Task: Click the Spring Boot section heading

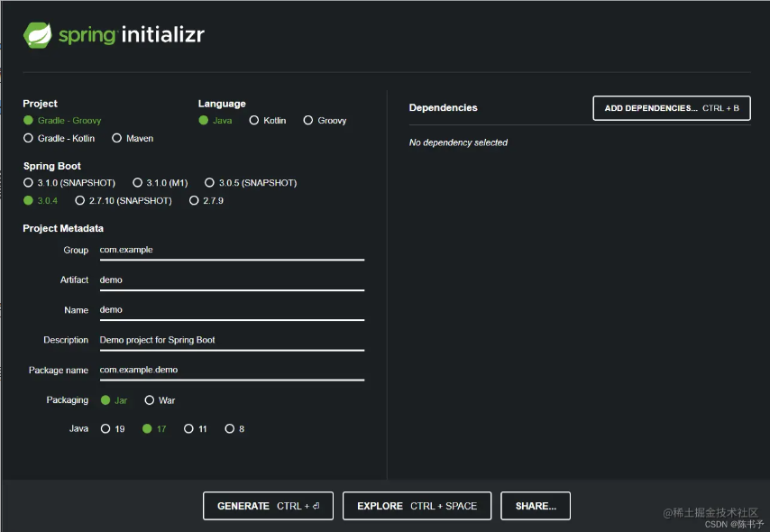Action: click(x=52, y=166)
